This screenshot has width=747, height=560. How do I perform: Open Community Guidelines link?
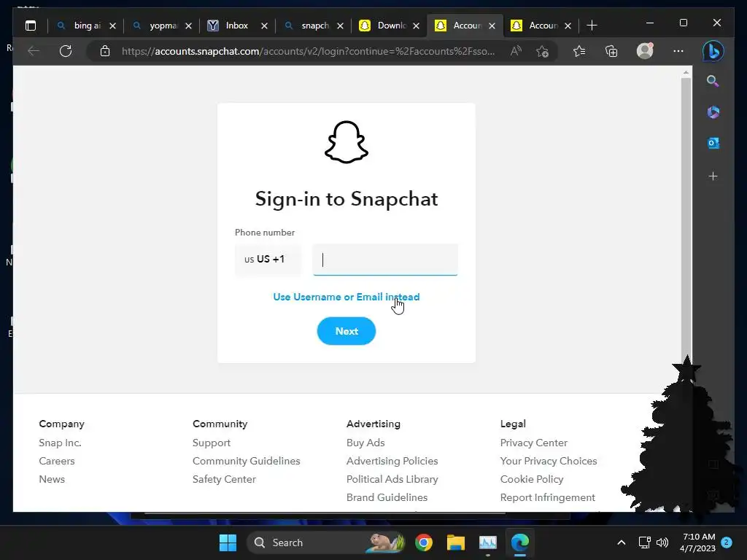(247, 461)
